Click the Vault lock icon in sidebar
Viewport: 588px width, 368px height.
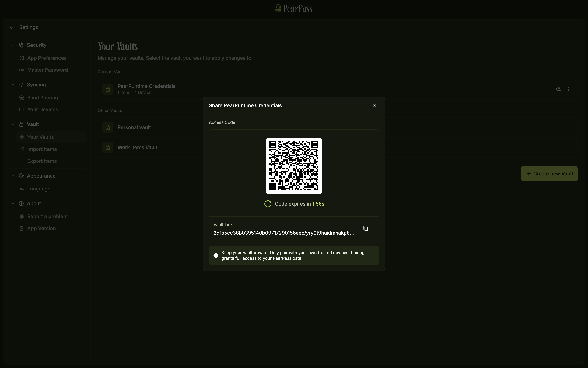[21, 124]
